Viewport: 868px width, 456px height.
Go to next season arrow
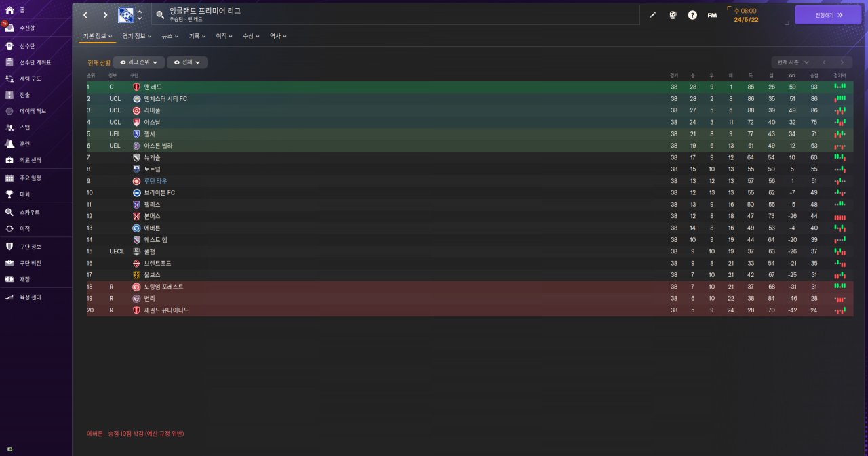(x=842, y=62)
